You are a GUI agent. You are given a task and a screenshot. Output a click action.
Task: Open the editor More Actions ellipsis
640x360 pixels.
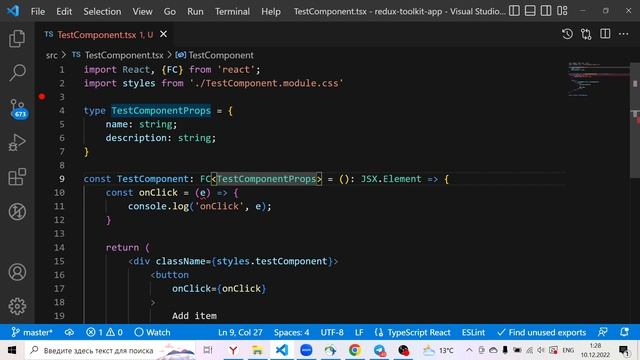pos(624,34)
